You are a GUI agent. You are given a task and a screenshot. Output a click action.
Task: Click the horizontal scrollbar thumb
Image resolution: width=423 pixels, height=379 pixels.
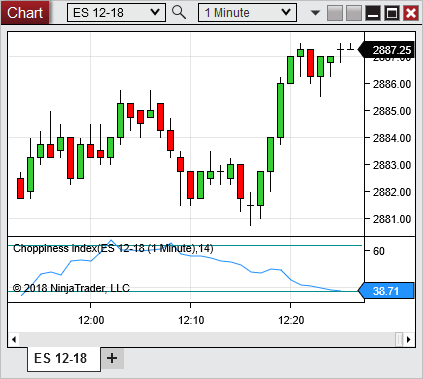point(399,340)
